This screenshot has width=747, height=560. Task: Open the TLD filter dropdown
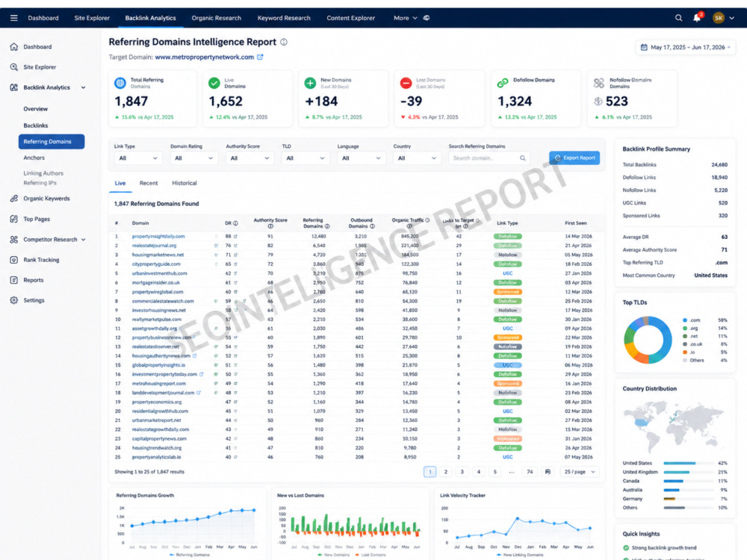306,158
